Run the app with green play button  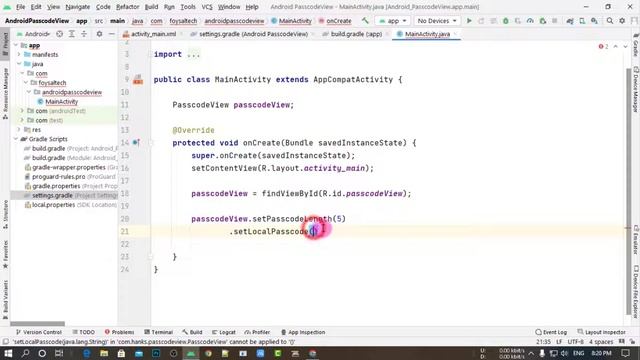tap(469, 20)
